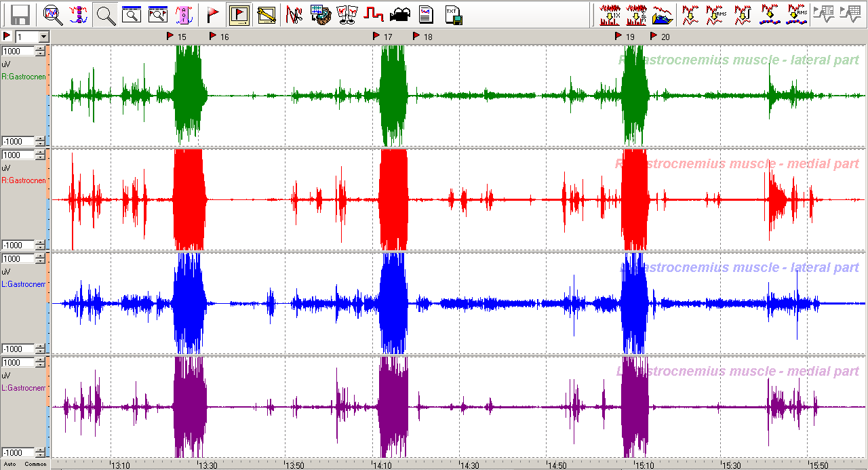Image resolution: width=868 pixels, height=470 pixels.
Task: Click the Common scaling label
Action: click(x=36, y=464)
